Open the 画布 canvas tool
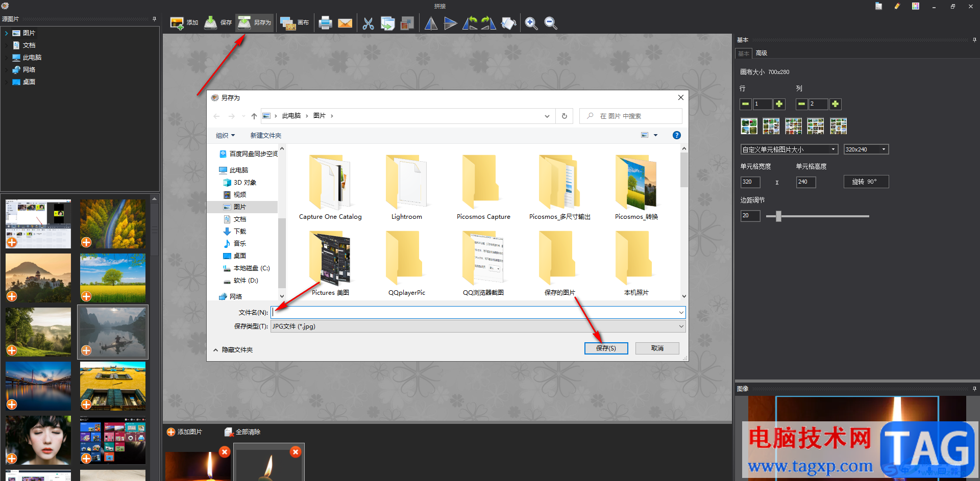This screenshot has width=980, height=481. 295,23
